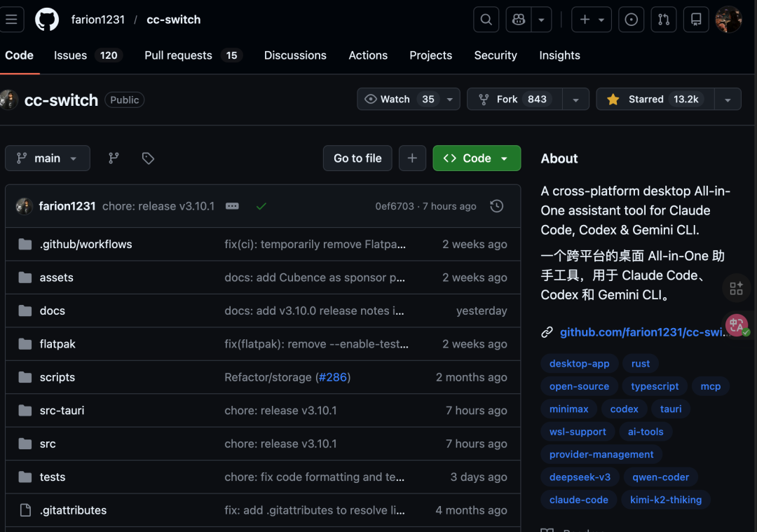The height and width of the screenshot is (532, 757).
Task: Open the notifications inbox icon
Action: coord(696,20)
